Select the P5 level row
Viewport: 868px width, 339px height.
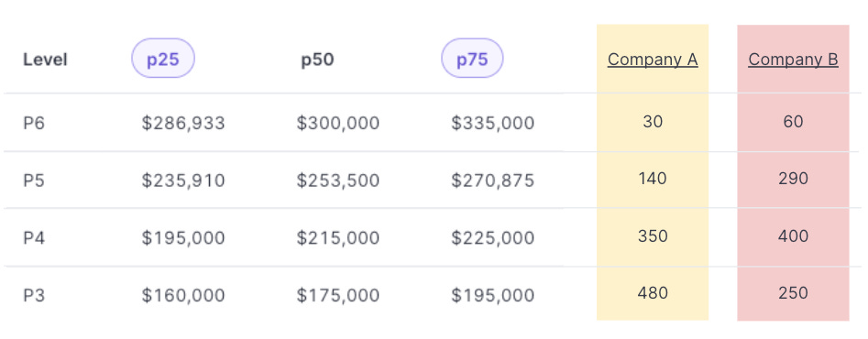click(x=432, y=180)
